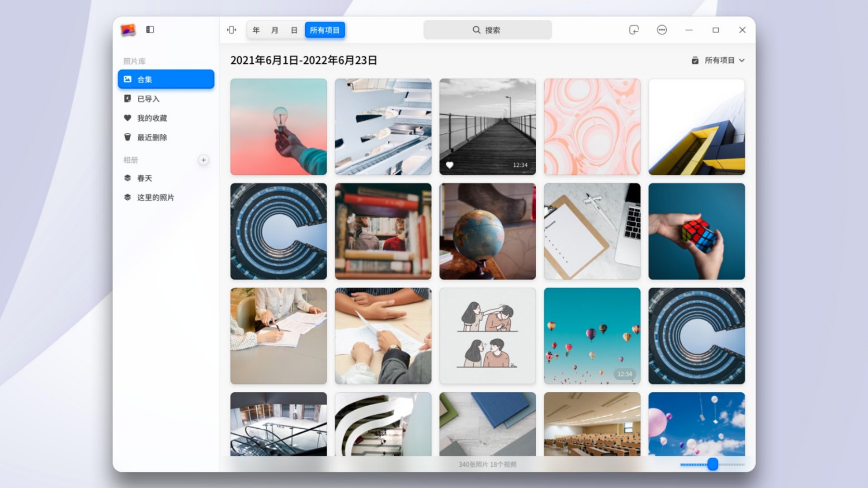Image resolution: width=868 pixels, height=488 pixels.
Task: Click the heart icon beside 我的收藏
Action: pos(127,118)
